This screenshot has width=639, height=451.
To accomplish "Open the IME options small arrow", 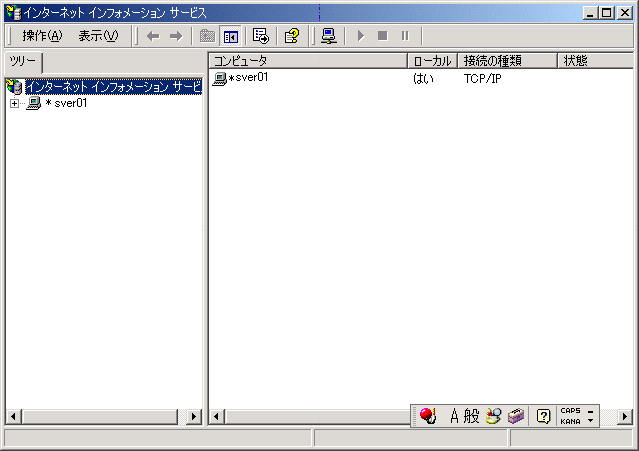I will click(591, 420).
